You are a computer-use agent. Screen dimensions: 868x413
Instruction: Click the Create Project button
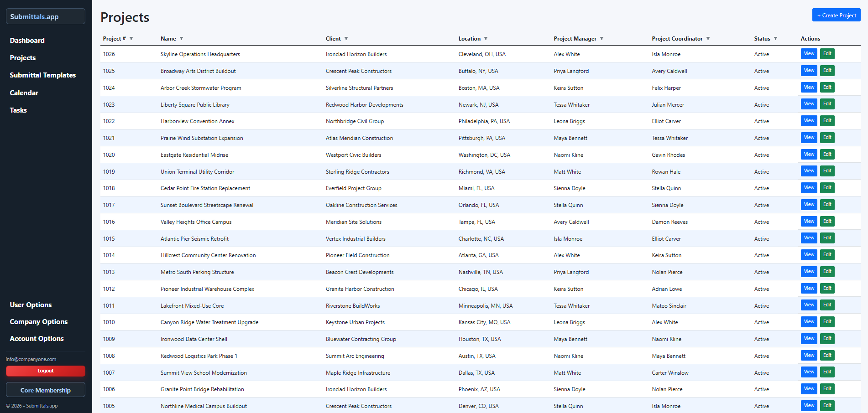coord(836,15)
